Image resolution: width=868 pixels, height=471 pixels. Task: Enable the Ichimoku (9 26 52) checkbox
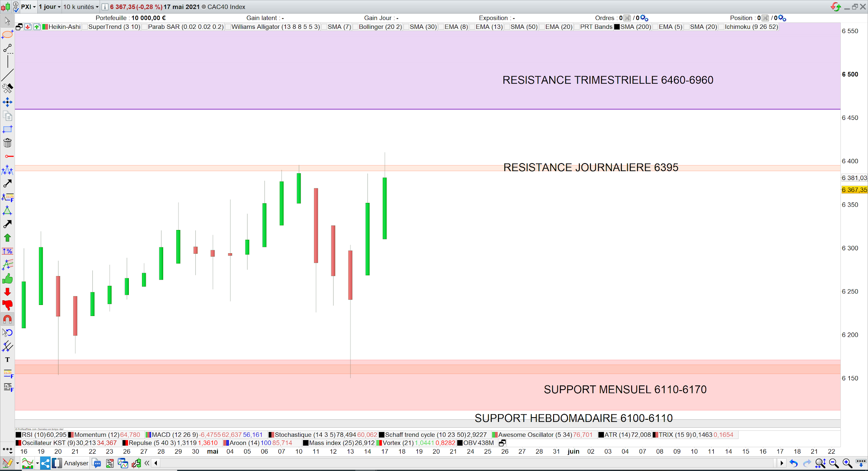pos(721,27)
